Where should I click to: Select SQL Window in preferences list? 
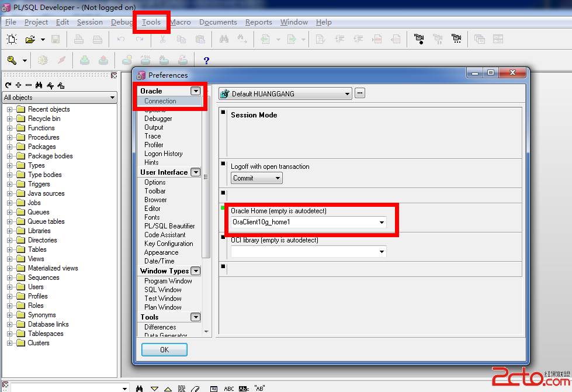(x=162, y=290)
